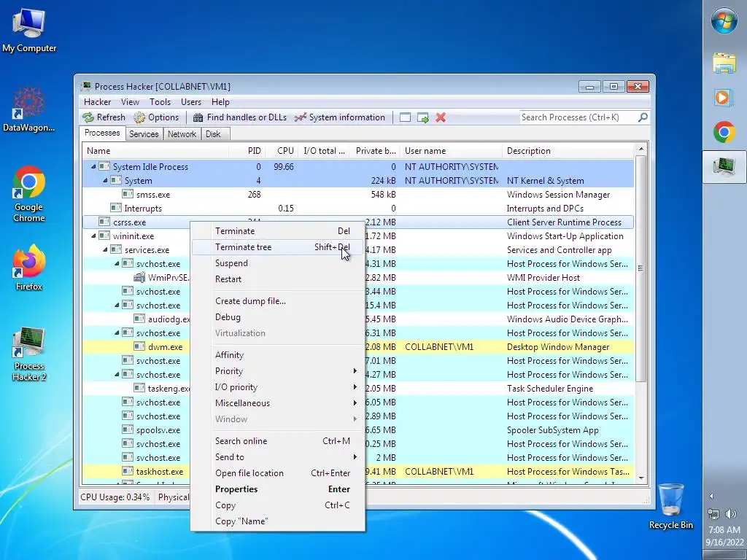Collapse svchost.exe above dwm.exe

[117, 332]
